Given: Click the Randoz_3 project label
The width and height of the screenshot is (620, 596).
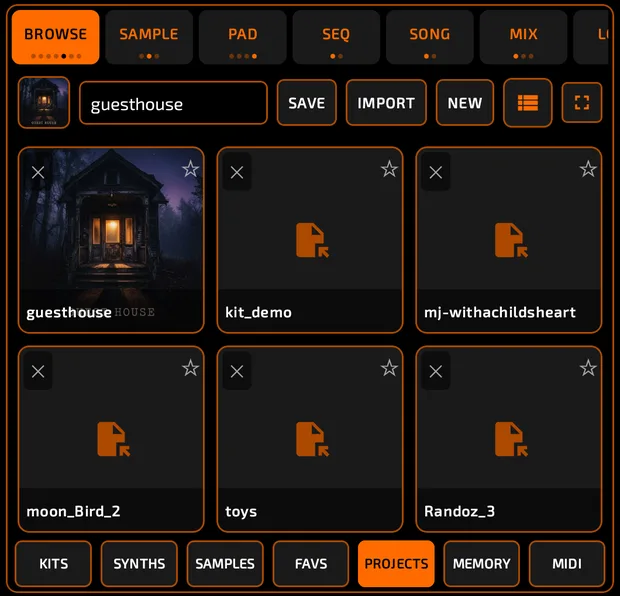Looking at the screenshot, I should pos(459,511).
